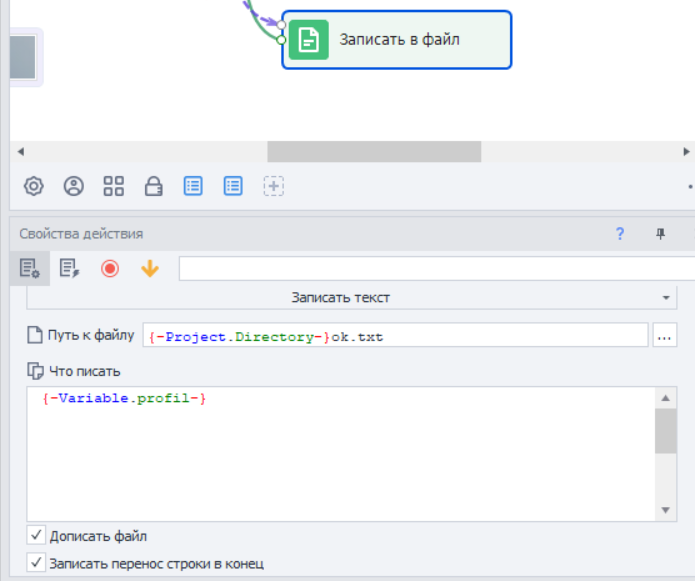The height and width of the screenshot is (581, 695).
Task: Click the '...' browse button for file path
Action: [664, 336]
